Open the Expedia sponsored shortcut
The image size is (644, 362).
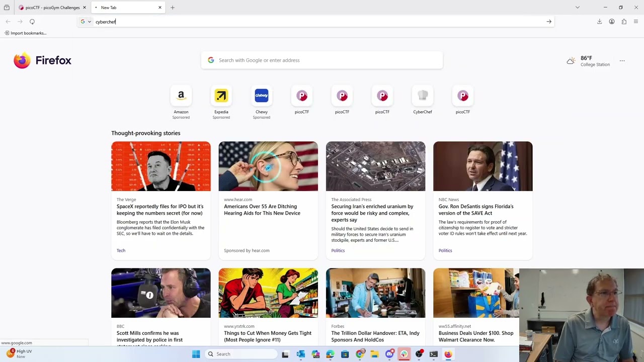221,103
